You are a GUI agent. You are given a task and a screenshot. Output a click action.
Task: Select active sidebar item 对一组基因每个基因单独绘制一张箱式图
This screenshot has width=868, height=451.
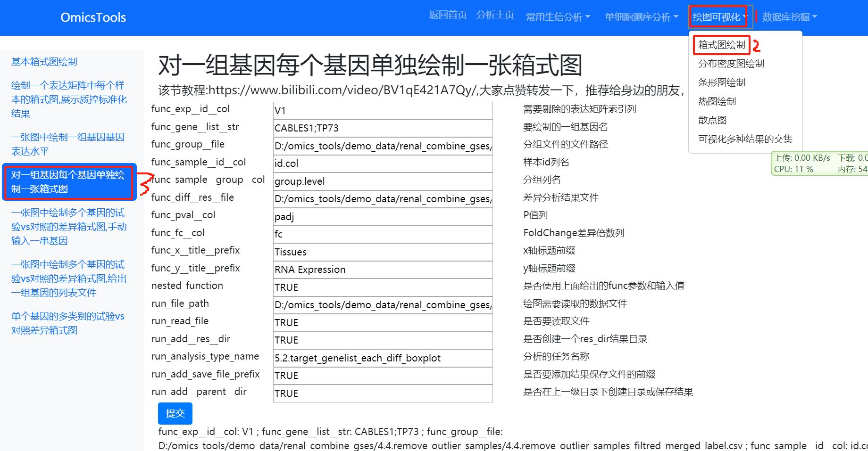coord(69,182)
